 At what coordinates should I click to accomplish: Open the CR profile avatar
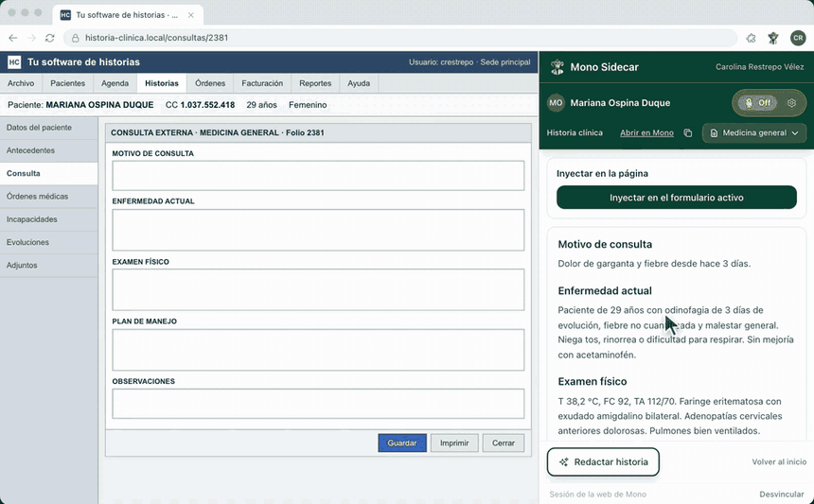pos(798,38)
